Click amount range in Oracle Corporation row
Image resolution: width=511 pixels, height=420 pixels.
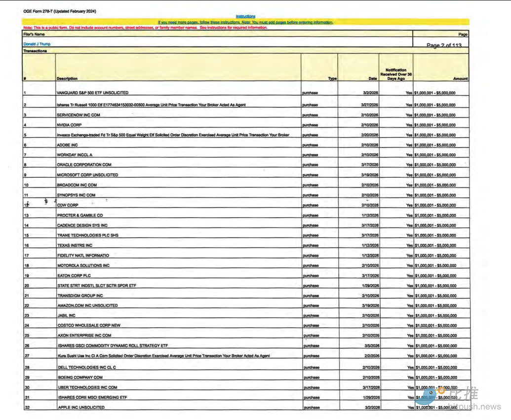pos(435,165)
